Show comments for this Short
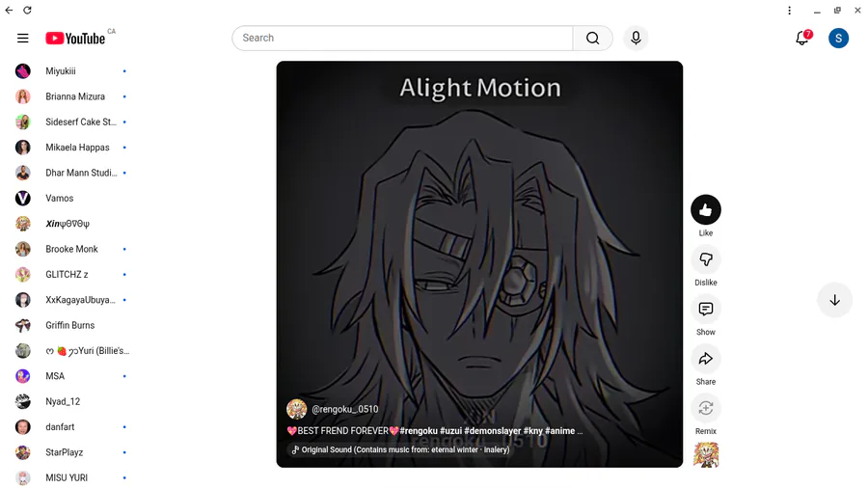The height and width of the screenshot is (488, 868). point(706,310)
